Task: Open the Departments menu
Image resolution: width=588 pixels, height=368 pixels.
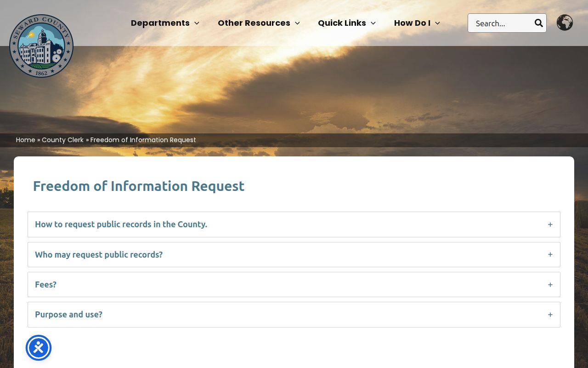Action: pos(165,23)
